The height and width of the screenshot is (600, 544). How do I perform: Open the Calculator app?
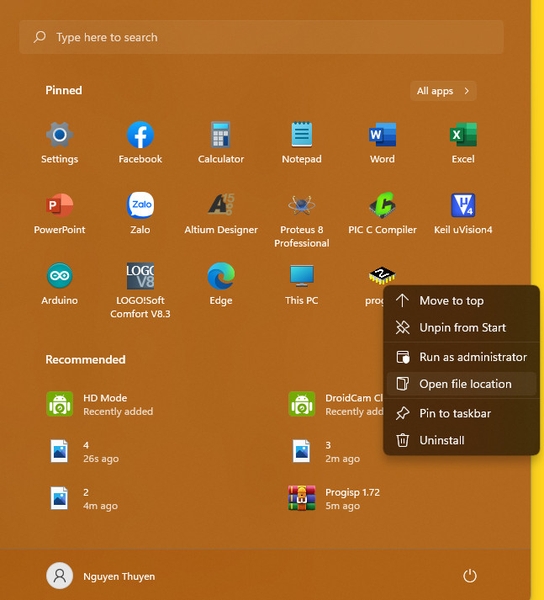[x=221, y=142]
